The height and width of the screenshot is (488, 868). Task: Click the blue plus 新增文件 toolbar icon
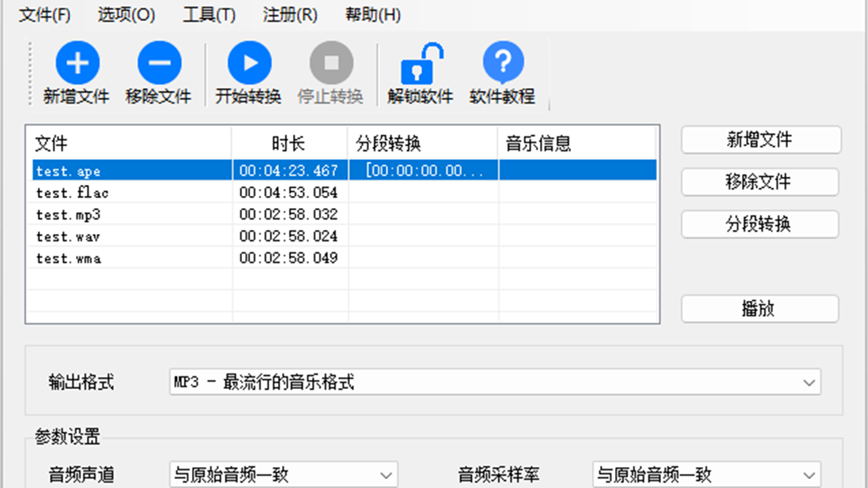click(77, 64)
